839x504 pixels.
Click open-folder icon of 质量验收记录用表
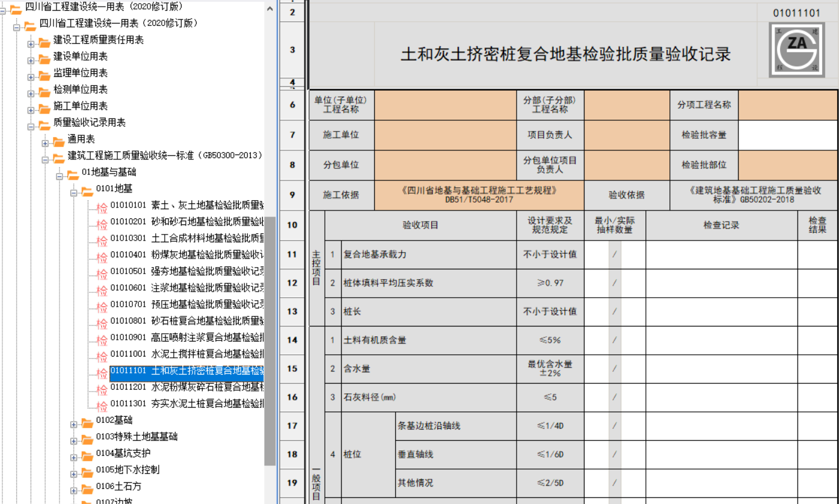tap(45, 124)
